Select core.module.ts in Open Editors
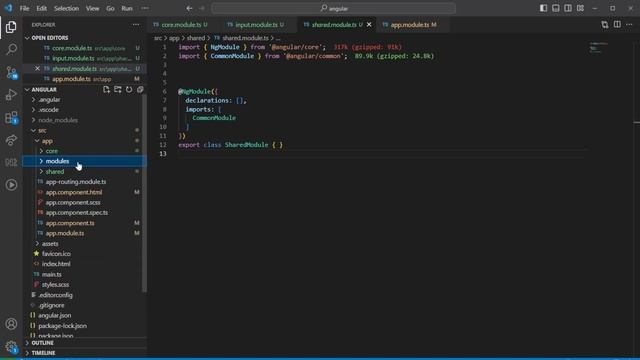Viewport: 640px width, 360px height. point(72,48)
